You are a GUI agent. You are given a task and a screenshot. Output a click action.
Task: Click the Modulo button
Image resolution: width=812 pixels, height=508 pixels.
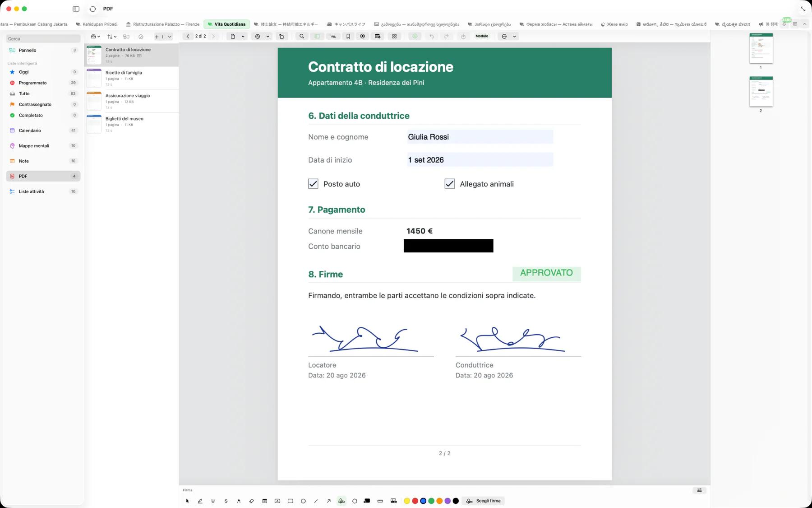pyautogui.click(x=482, y=36)
